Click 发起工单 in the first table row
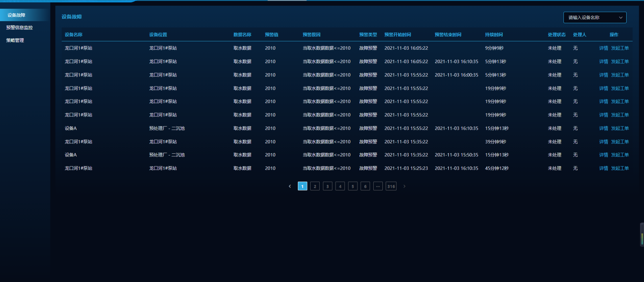The height and width of the screenshot is (282, 644). (x=620, y=48)
